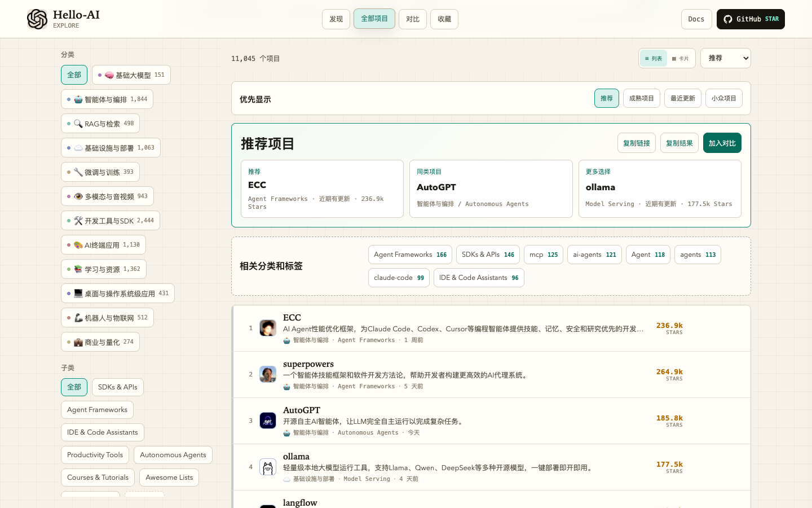
Task: Select the IDE & Code Assistants subcategory chip
Action: tap(103, 432)
